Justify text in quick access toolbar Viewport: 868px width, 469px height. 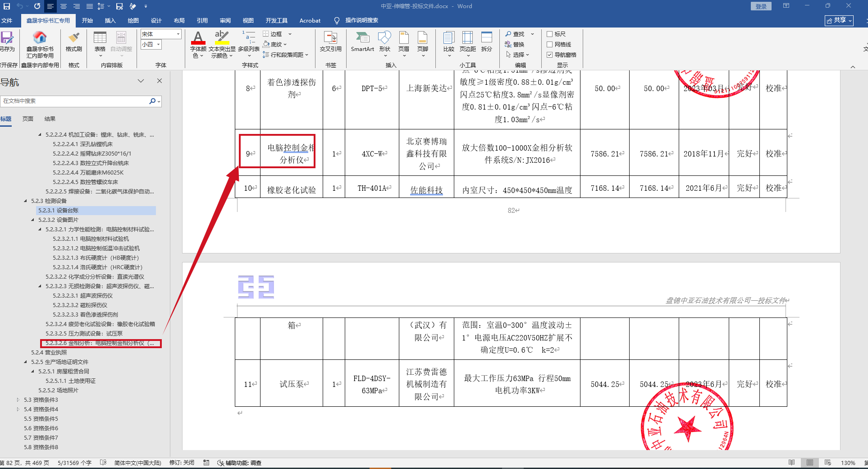tap(89, 6)
